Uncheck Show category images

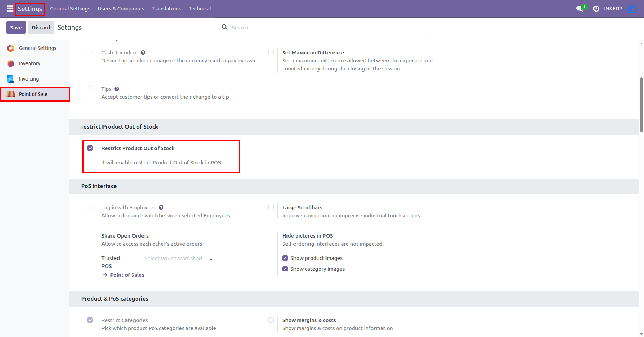click(285, 269)
